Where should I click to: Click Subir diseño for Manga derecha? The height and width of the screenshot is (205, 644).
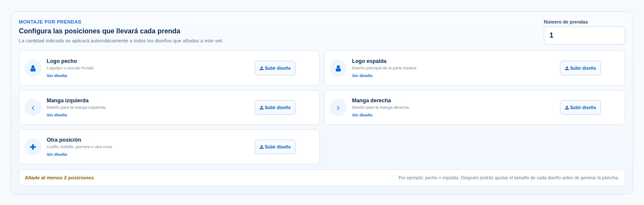tap(580, 107)
